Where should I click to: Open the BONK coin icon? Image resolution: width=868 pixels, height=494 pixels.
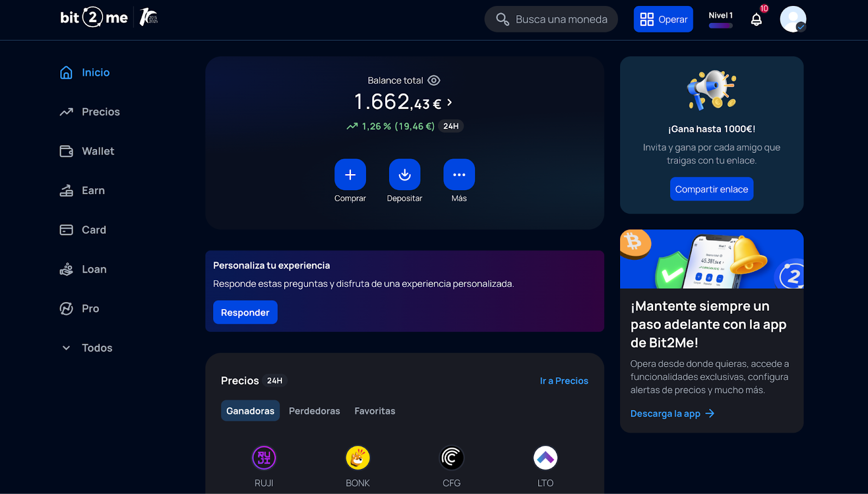coord(358,458)
